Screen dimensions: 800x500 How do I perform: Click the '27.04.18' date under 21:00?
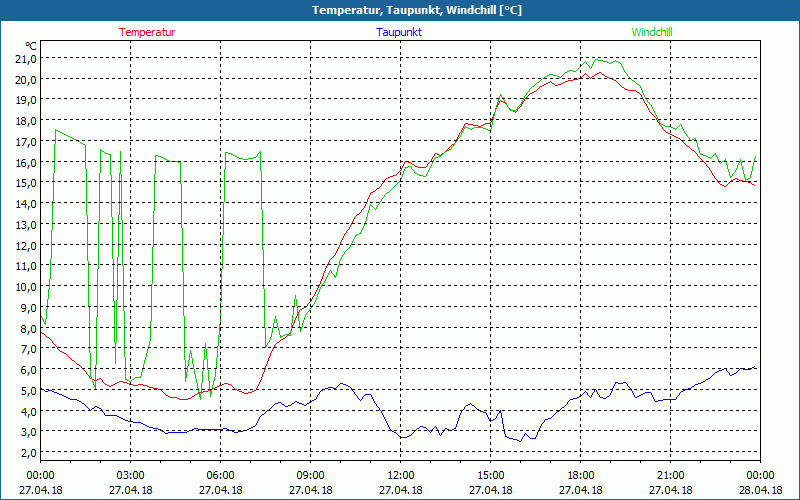pos(670,490)
